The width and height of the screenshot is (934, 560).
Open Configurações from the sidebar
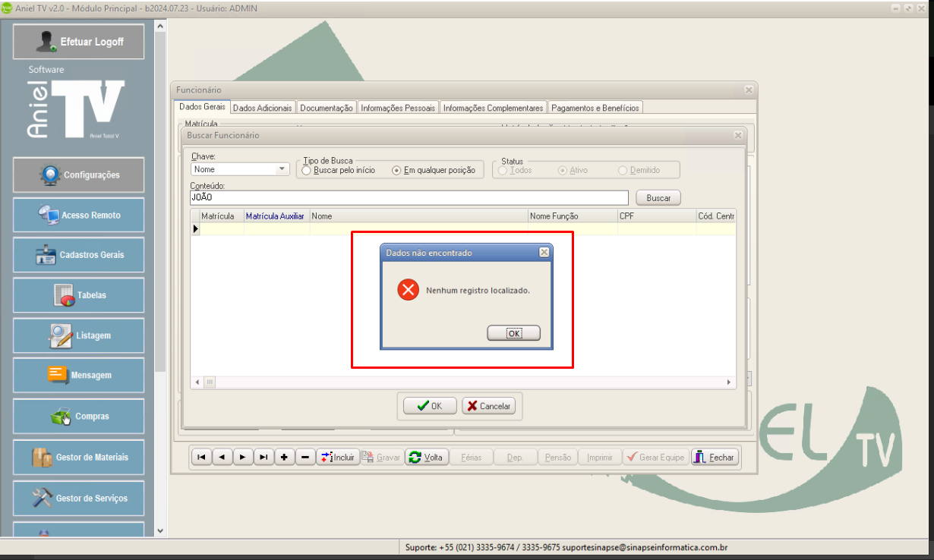coord(78,175)
